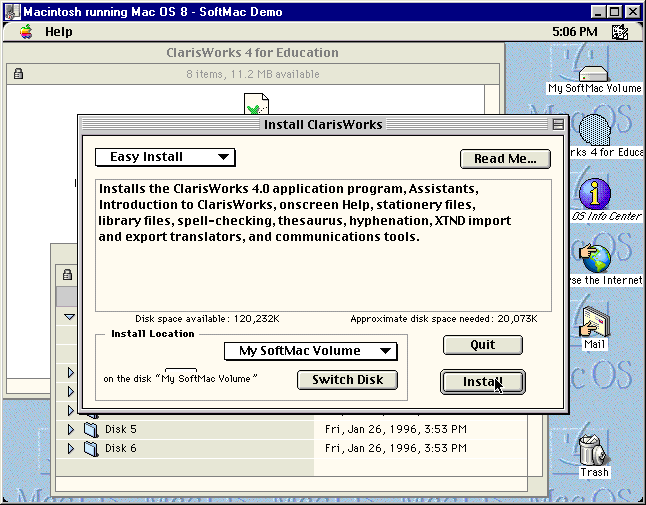The height and width of the screenshot is (505, 646).
Task: Click the 8 items, 11.2 MB available header
Action: (x=253, y=74)
